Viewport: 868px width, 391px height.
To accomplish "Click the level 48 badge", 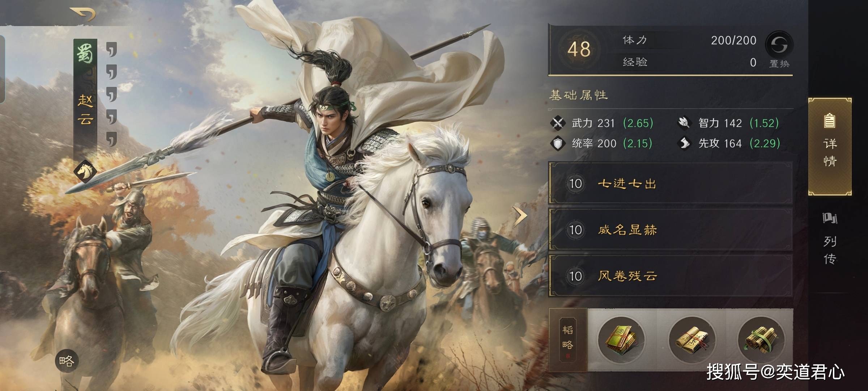I will point(578,50).
